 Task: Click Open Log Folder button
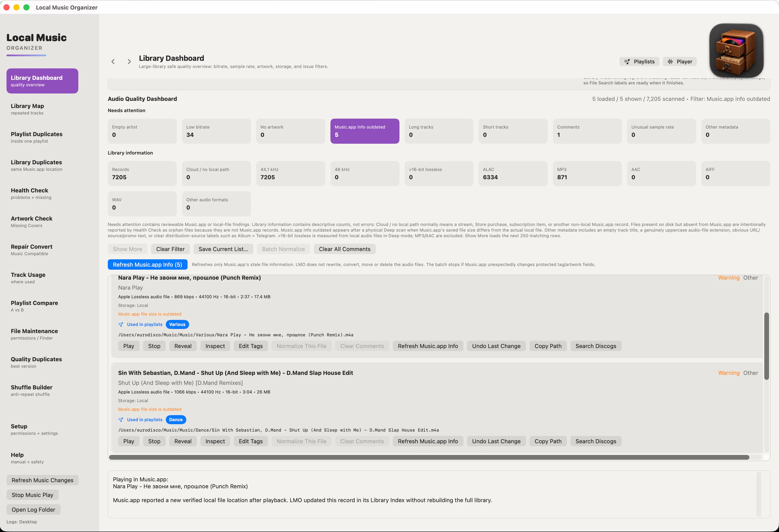coord(34,509)
